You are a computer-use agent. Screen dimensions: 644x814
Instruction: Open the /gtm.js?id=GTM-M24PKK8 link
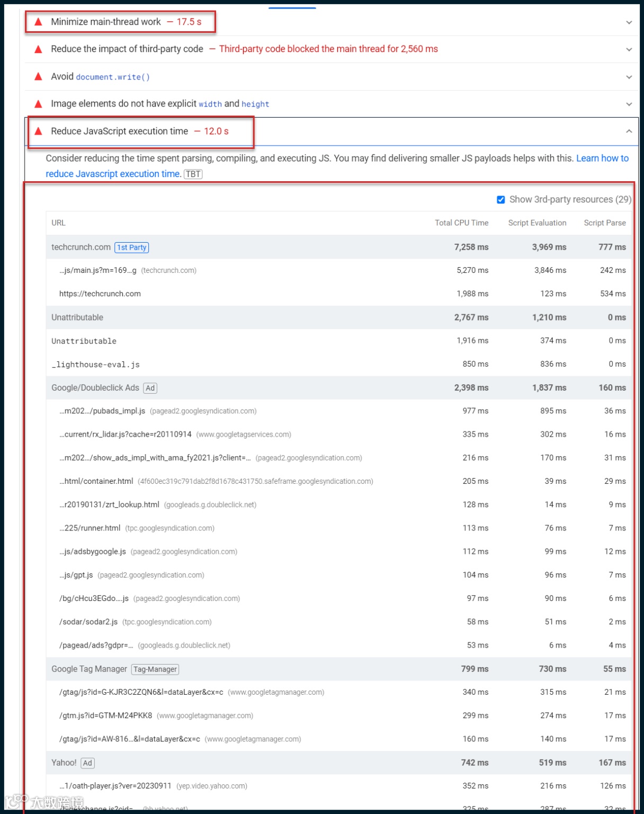[x=106, y=715]
